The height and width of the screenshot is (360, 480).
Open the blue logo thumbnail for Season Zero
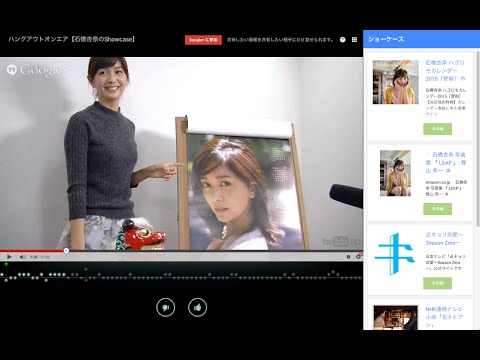click(395, 254)
